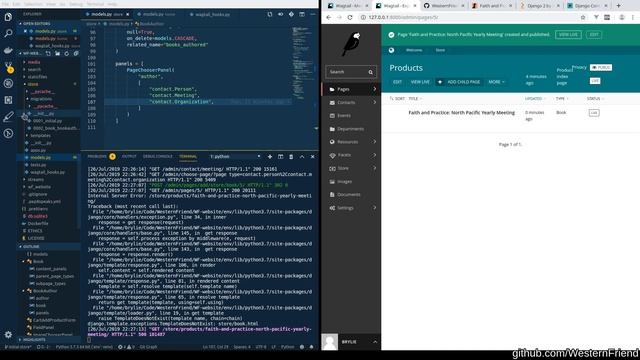Click the split editor icon in editor toolbar
640x360 pixels.
pyautogui.click(x=302, y=14)
